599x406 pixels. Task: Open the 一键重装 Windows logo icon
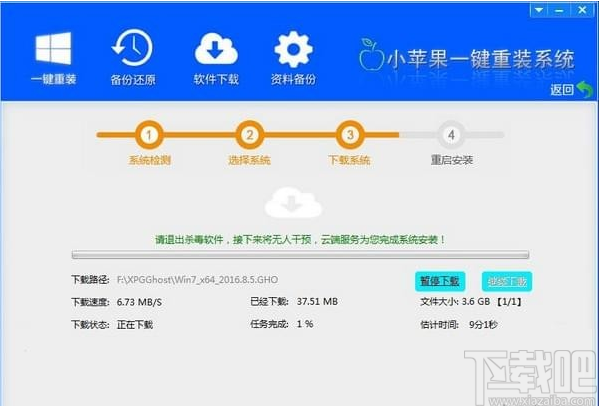53,48
